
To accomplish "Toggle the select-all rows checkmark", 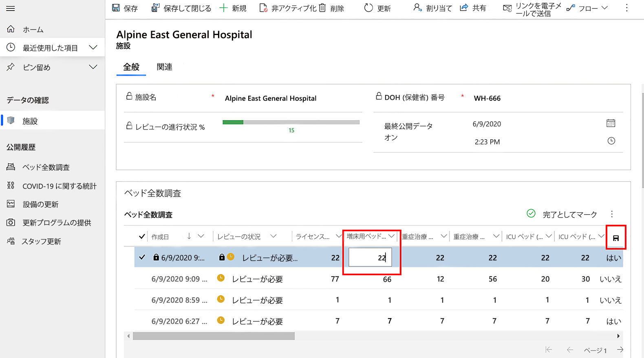I will [142, 236].
